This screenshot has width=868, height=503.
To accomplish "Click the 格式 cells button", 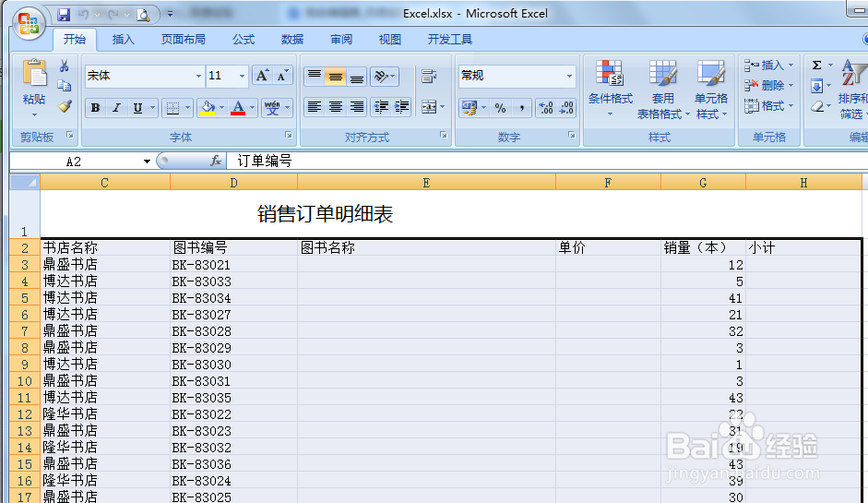I will click(769, 105).
